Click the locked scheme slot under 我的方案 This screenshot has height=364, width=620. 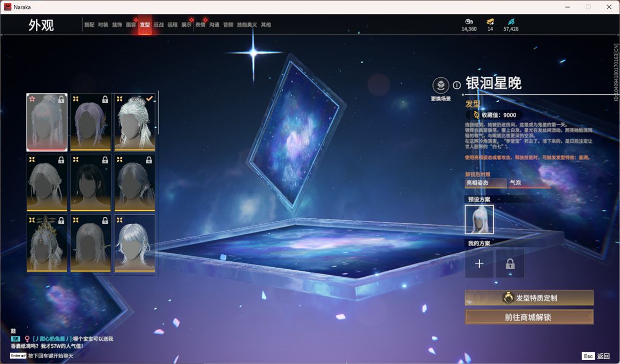[x=510, y=264]
